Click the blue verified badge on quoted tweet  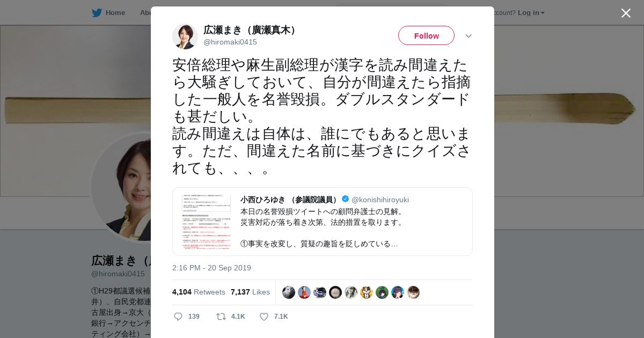tap(345, 199)
